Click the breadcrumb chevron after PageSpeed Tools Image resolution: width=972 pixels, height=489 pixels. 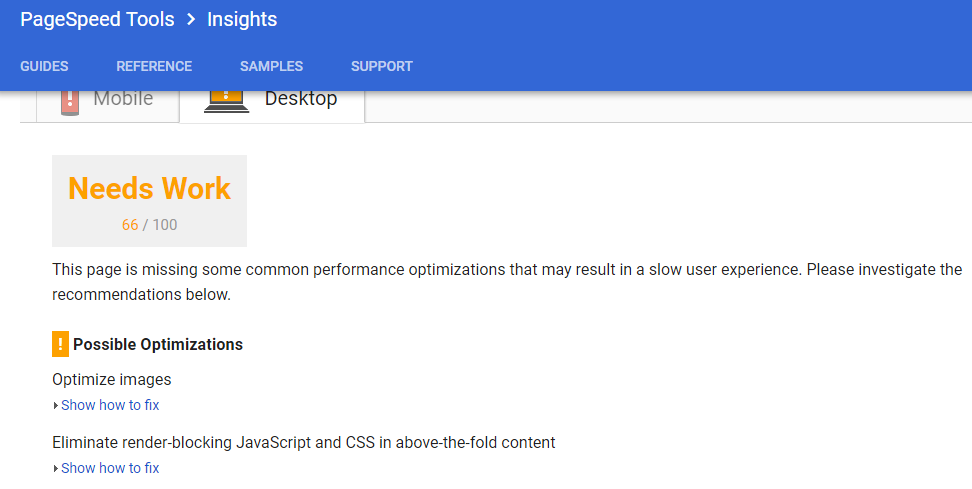coord(191,19)
